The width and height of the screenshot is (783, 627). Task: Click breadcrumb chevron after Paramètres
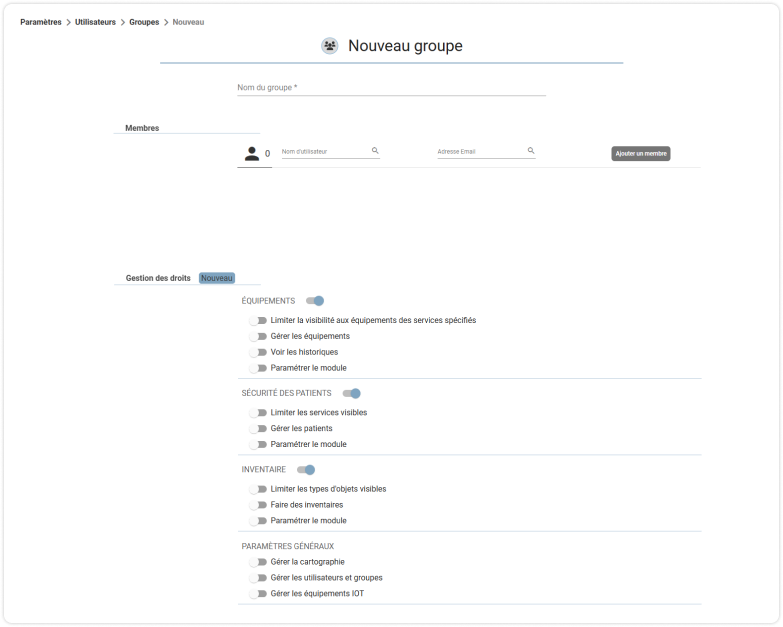tap(68, 22)
